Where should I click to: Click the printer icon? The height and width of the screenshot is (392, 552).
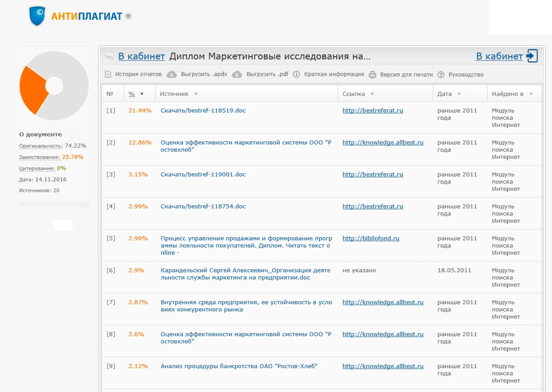[x=372, y=75]
